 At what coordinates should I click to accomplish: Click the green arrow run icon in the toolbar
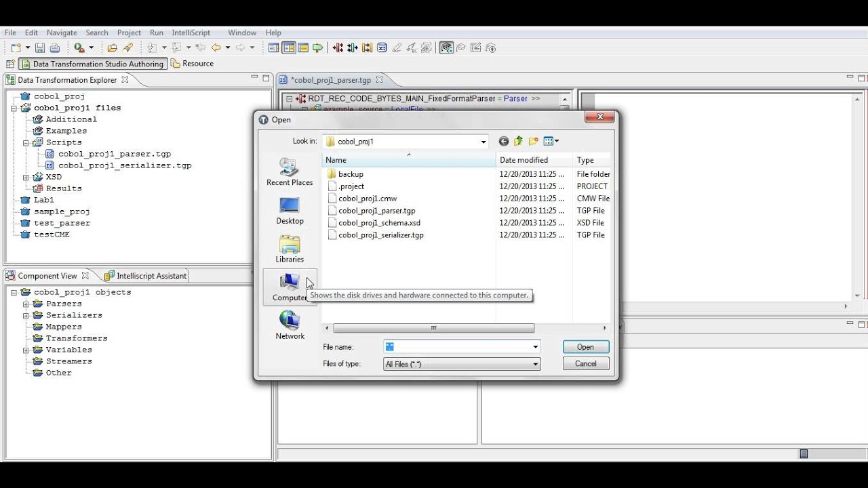tap(317, 47)
